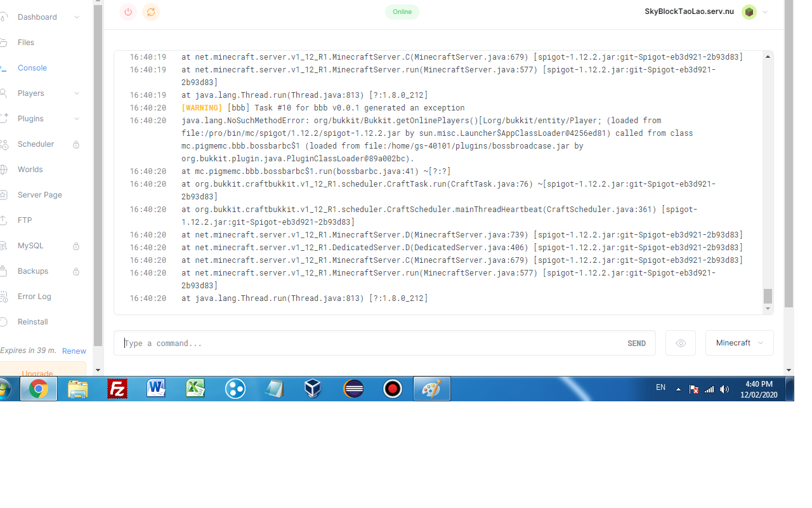Click the sidebar scrollbar down arrow
This screenshot has width=812, height=508.
[98, 370]
